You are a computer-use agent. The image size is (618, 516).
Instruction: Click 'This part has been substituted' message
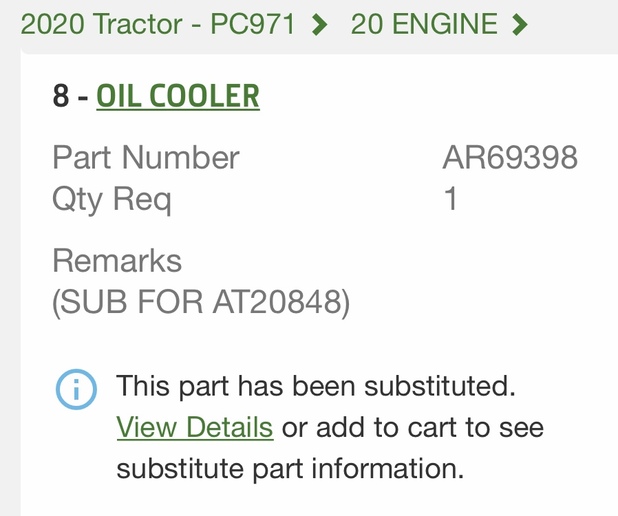pos(316,386)
